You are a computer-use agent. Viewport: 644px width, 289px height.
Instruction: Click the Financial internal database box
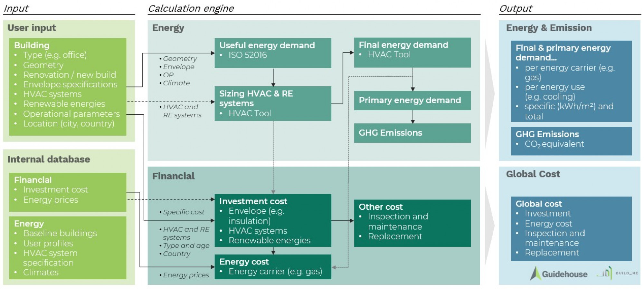coord(68,192)
